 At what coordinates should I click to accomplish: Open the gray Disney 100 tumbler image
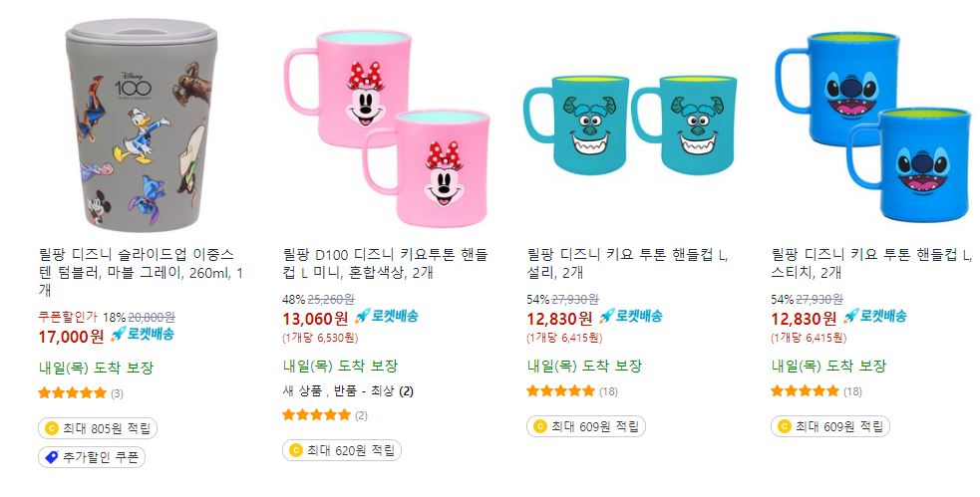[142, 124]
